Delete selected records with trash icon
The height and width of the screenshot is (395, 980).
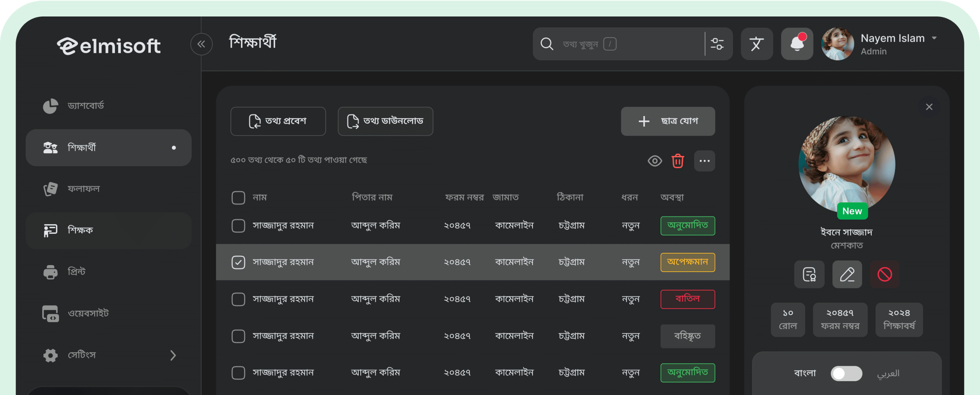[x=678, y=161]
